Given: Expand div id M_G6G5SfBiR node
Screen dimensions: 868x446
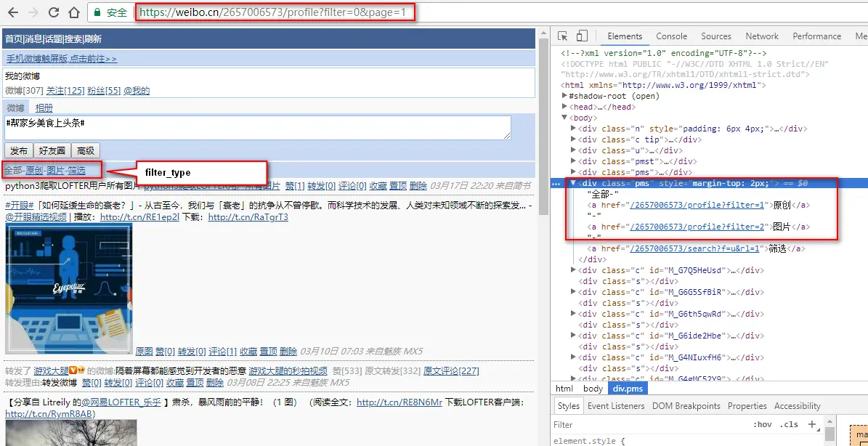Looking at the screenshot, I should click(x=574, y=291).
